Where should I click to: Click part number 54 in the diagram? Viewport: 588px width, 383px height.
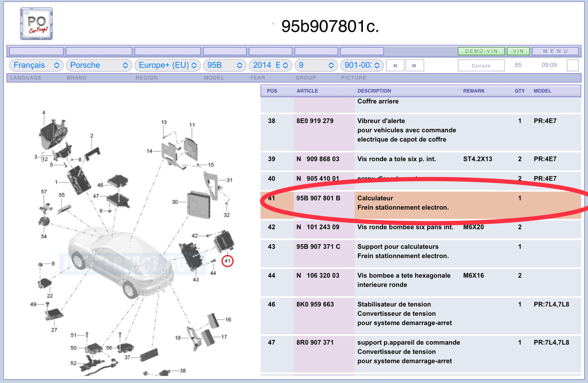point(44,237)
